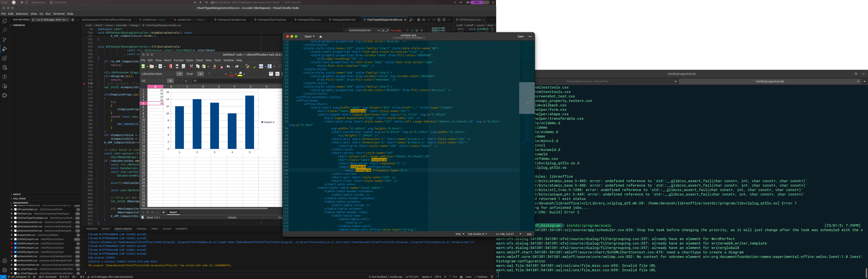Click the Cut scissors icon in Calc
Image resolution: width=868 pixels, height=279 pixels.
tap(191, 66)
